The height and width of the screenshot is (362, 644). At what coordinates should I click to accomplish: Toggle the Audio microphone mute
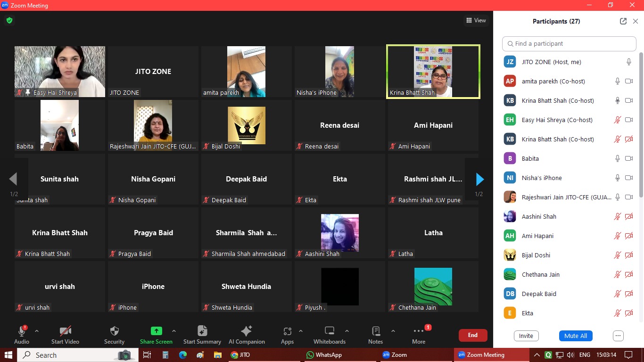click(x=22, y=331)
